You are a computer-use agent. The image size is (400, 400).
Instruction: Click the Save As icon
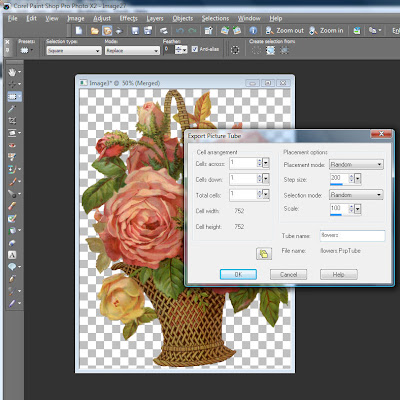(x=148, y=31)
